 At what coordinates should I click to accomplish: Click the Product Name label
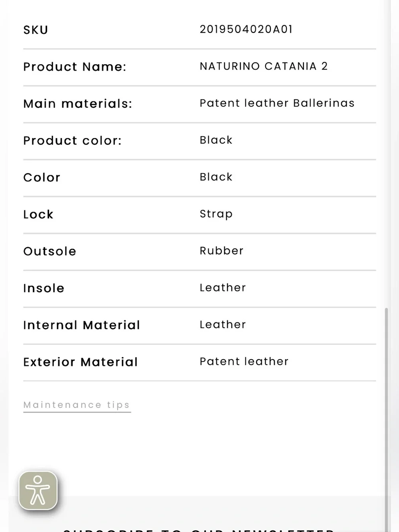(75, 67)
